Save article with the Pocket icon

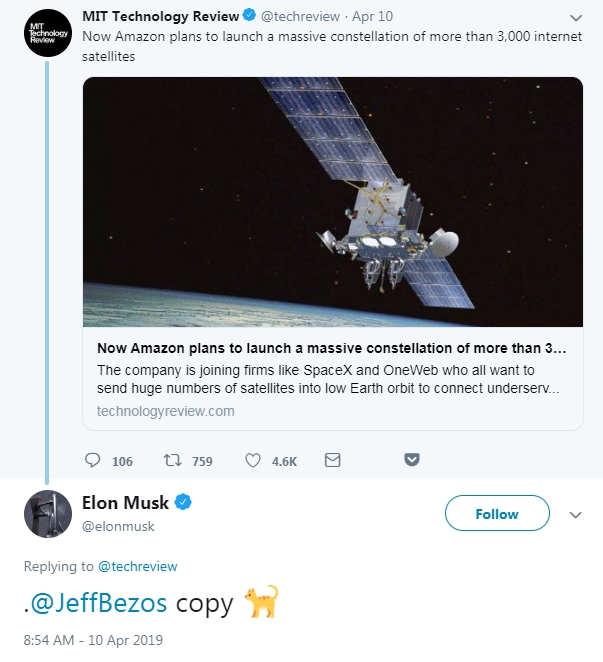click(x=412, y=460)
